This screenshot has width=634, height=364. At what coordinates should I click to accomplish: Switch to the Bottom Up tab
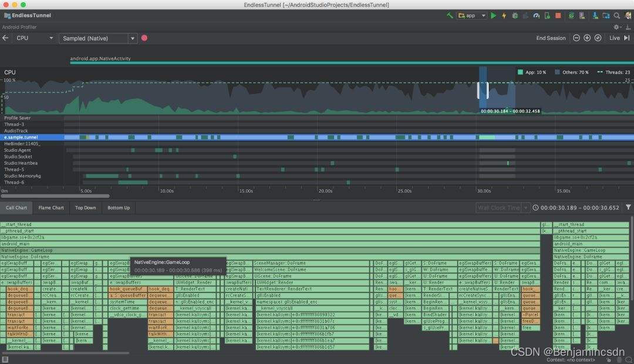click(x=119, y=208)
